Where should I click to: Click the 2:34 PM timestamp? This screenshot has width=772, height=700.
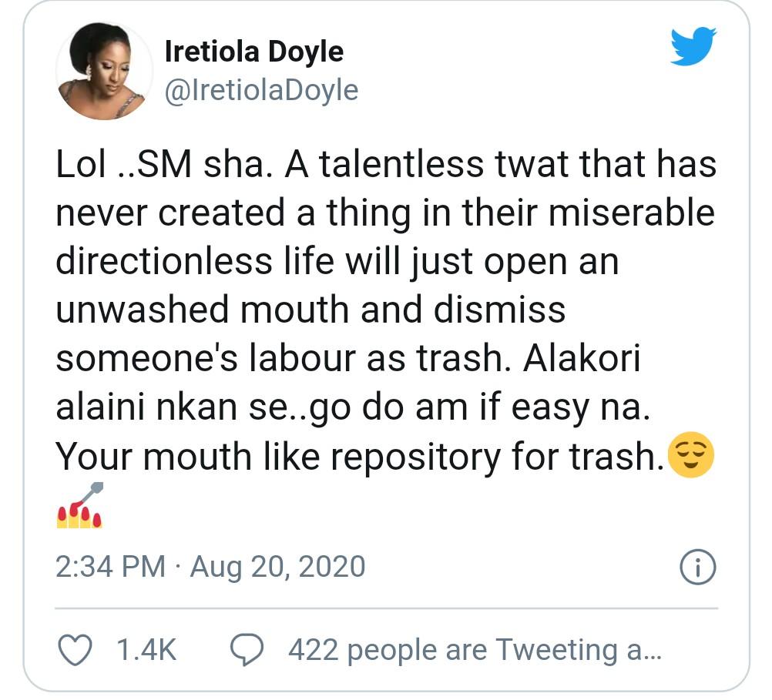pos(110,568)
